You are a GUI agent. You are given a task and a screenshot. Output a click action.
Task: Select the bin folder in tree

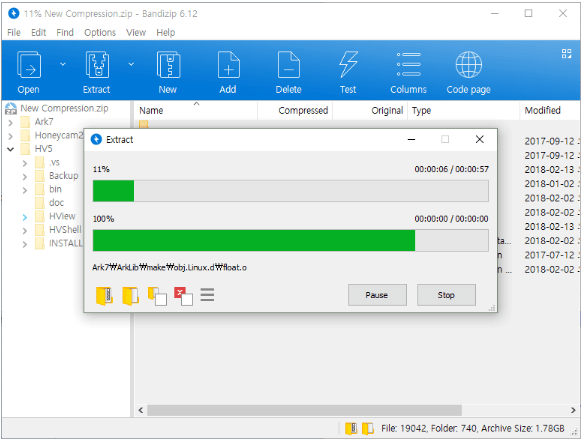tap(55, 189)
